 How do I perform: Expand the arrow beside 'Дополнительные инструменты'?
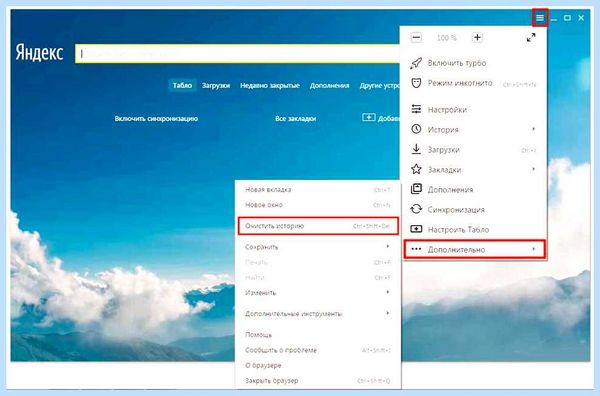[x=388, y=313]
